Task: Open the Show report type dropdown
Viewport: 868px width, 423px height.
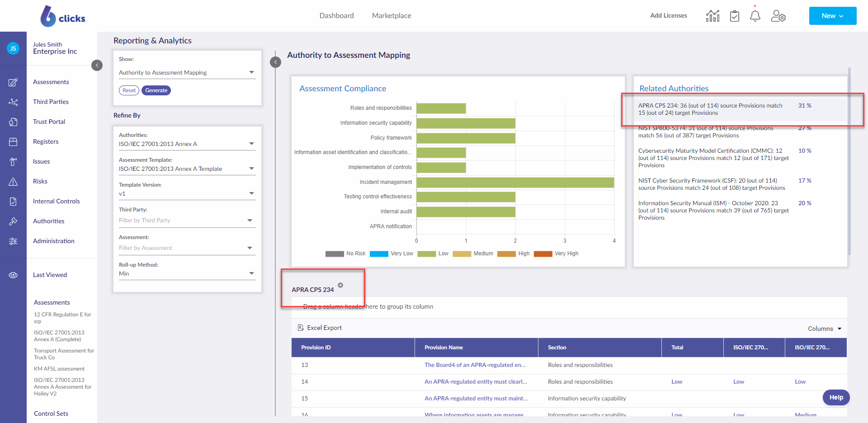Action: (187, 72)
